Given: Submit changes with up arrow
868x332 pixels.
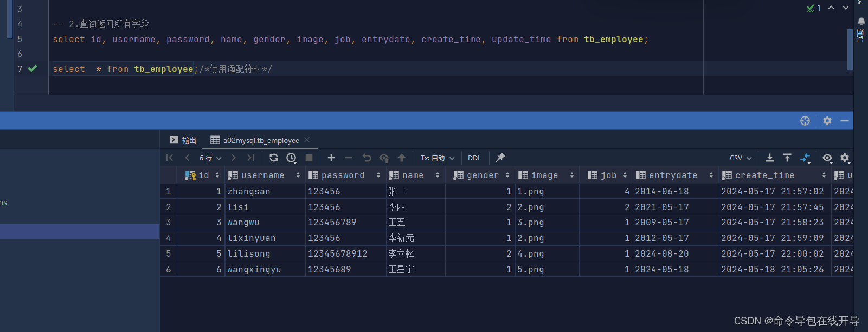Looking at the screenshot, I should [x=402, y=158].
